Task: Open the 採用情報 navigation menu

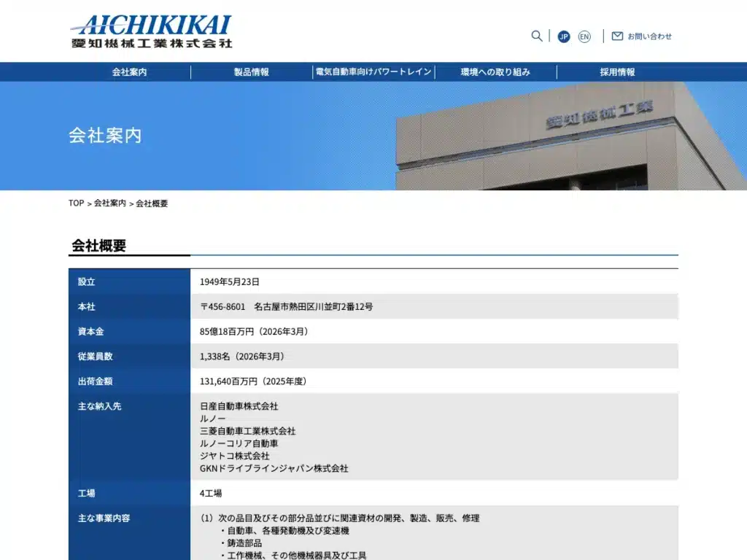Action: pyautogui.click(x=617, y=72)
